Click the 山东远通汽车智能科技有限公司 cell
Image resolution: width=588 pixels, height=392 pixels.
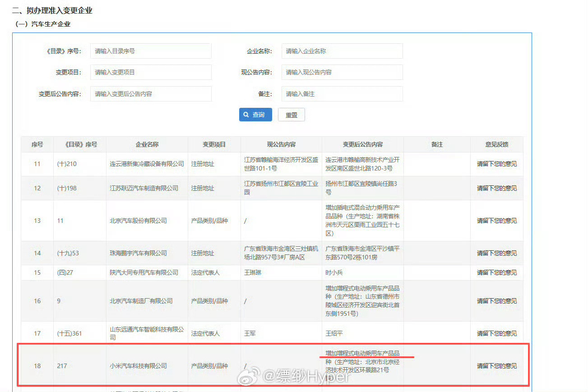pos(147,333)
